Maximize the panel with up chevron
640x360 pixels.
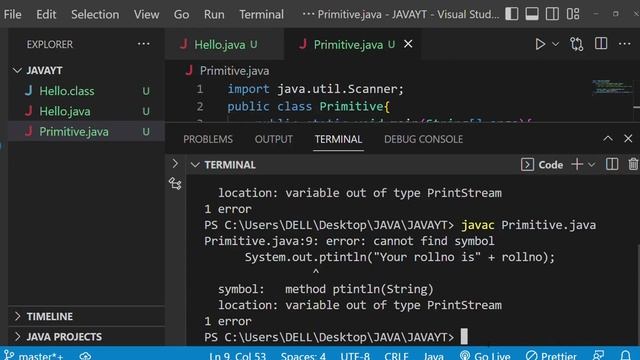point(608,139)
